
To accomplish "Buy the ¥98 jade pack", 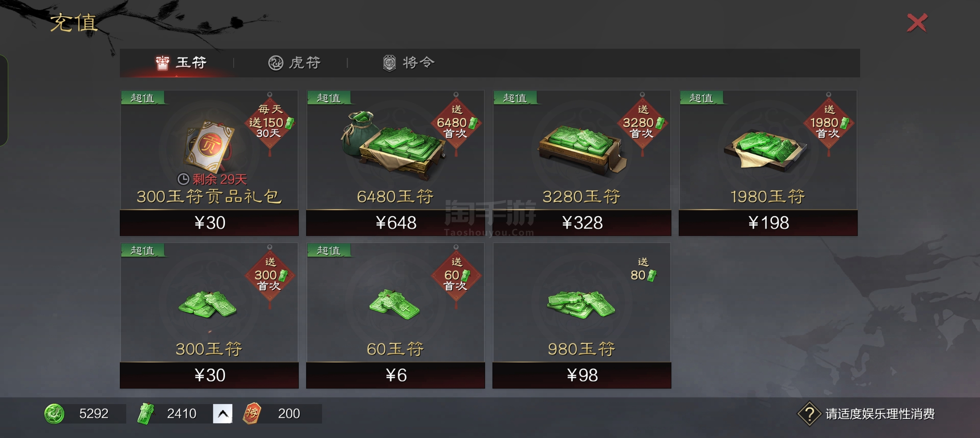I will click(x=582, y=375).
